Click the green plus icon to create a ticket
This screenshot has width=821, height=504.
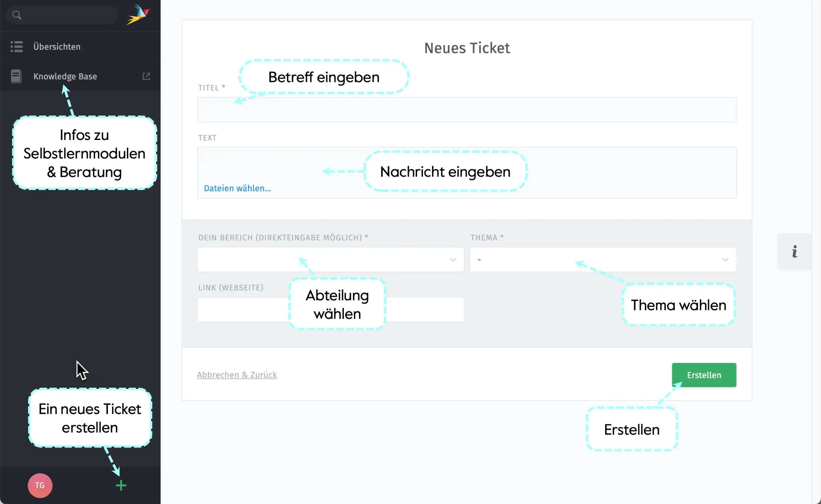[x=120, y=485]
